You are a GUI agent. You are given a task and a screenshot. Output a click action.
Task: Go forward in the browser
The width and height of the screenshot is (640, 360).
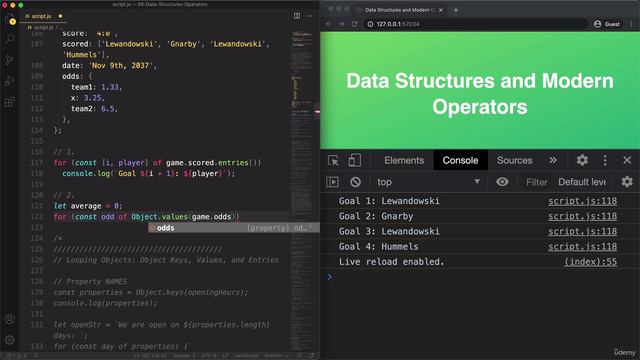[x=342, y=24]
